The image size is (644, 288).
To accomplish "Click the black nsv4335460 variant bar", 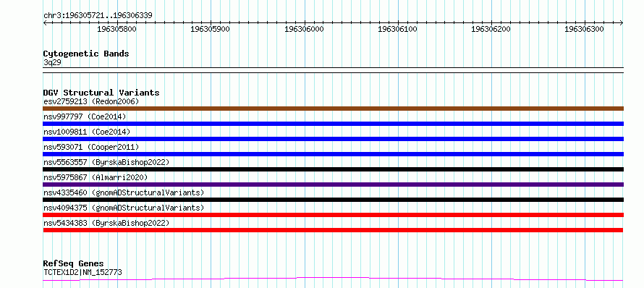I will coord(333,200).
